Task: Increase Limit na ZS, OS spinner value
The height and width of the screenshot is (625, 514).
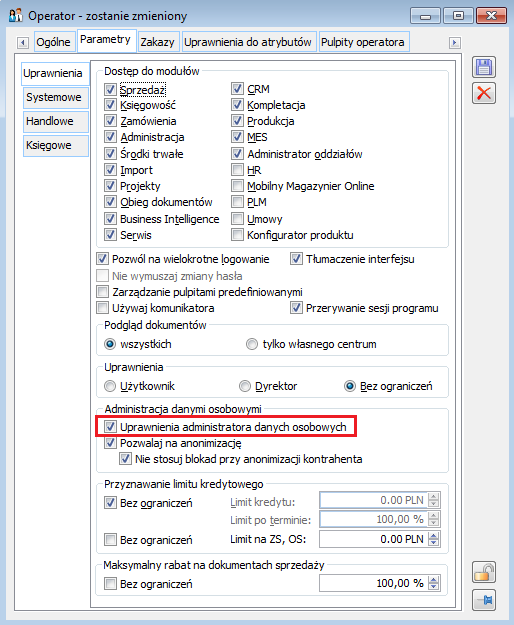Action: 434,535
